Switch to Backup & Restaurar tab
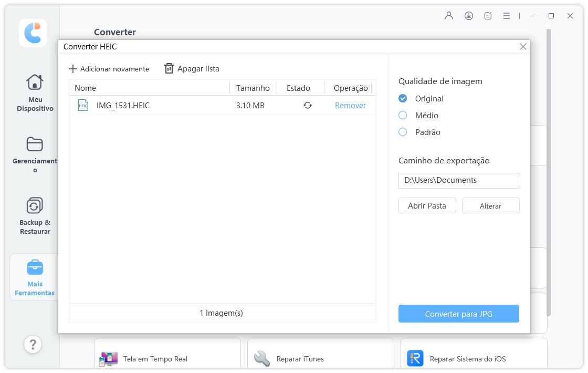The width and height of the screenshot is (588, 373). 35,215
